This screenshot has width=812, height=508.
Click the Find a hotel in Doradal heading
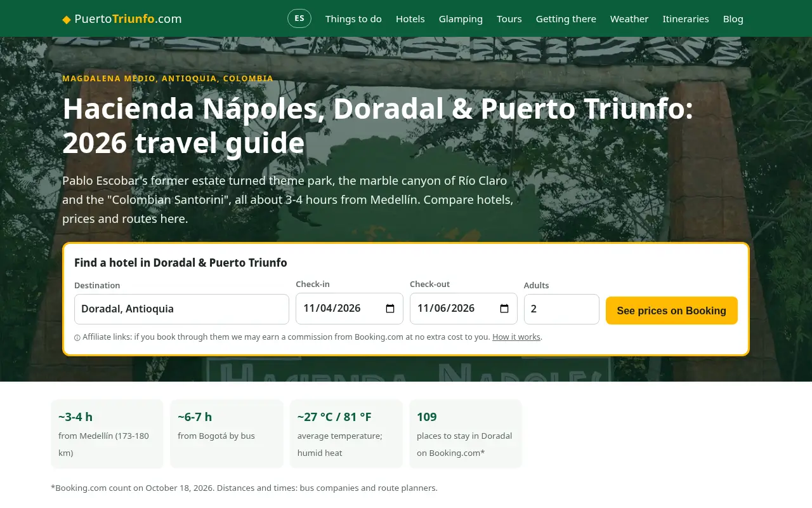click(181, 263)
